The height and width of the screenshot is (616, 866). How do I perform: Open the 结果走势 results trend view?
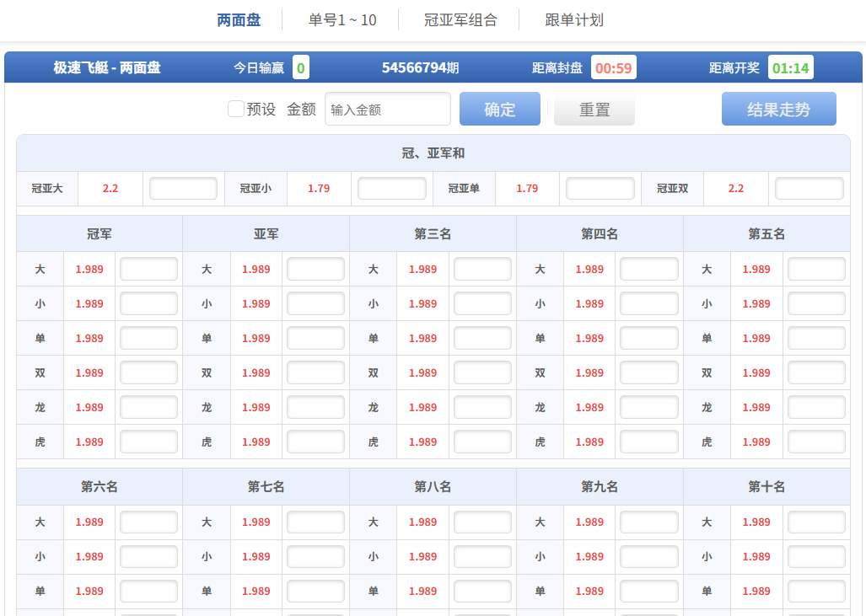click(777, 109)
